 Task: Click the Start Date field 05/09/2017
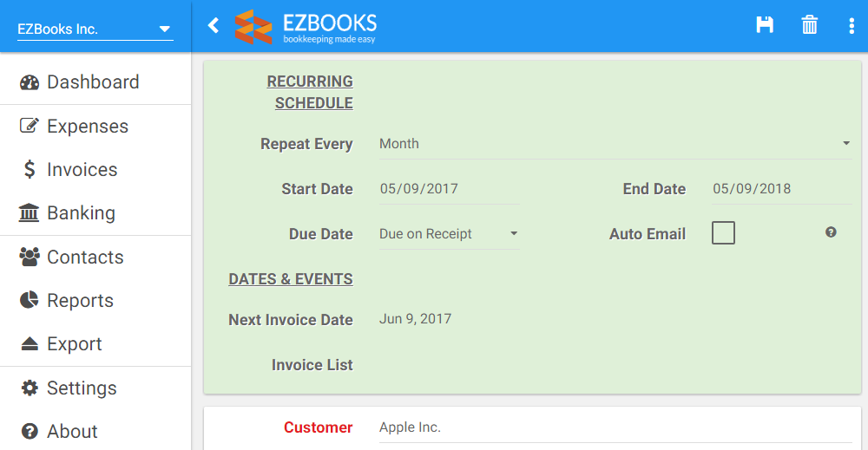coord(449,189)
